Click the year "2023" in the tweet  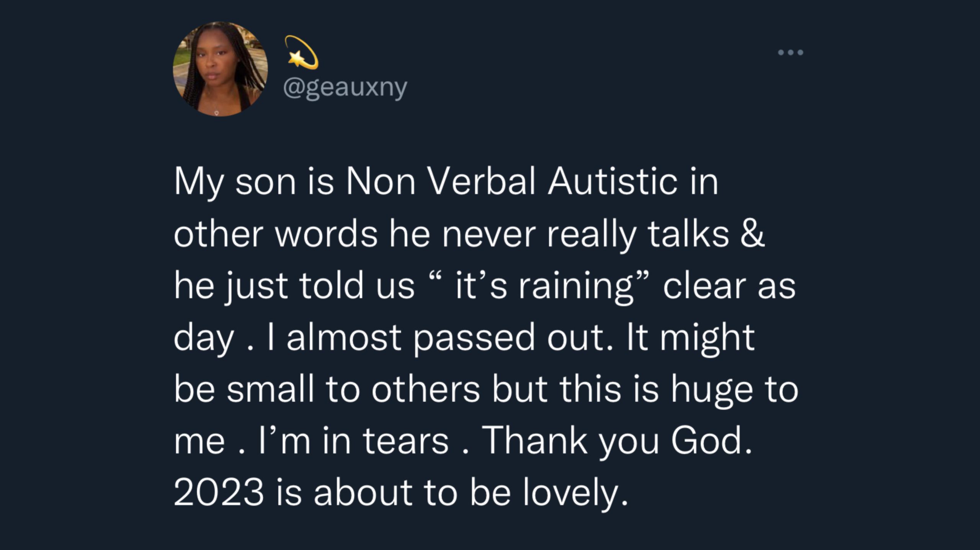coord(219,492)
